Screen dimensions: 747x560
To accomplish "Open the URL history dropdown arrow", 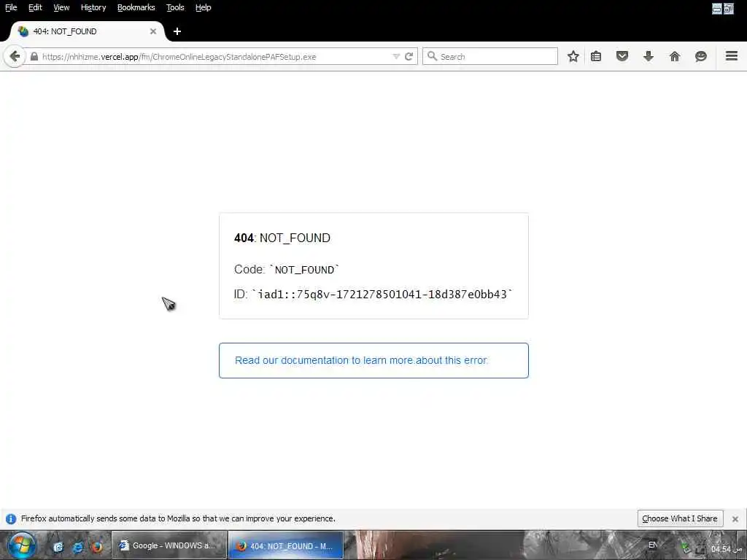I will (x=396, y=56).
